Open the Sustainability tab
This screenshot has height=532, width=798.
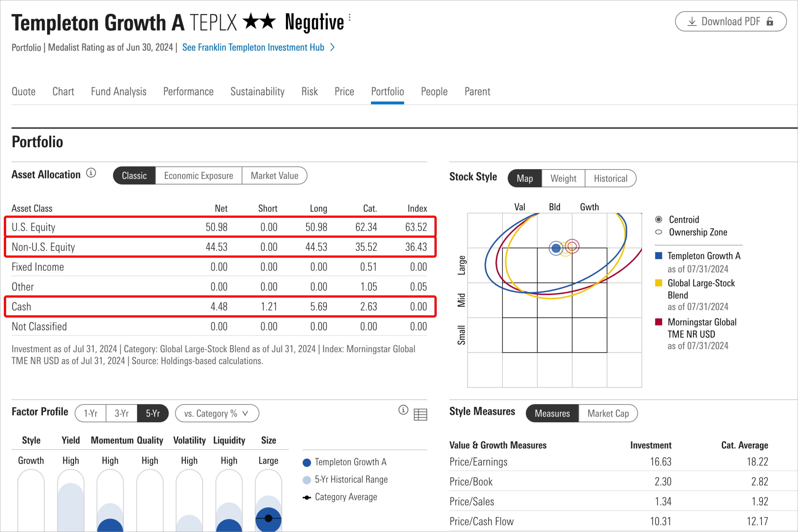pyautogui.click(x=257, y=92)
